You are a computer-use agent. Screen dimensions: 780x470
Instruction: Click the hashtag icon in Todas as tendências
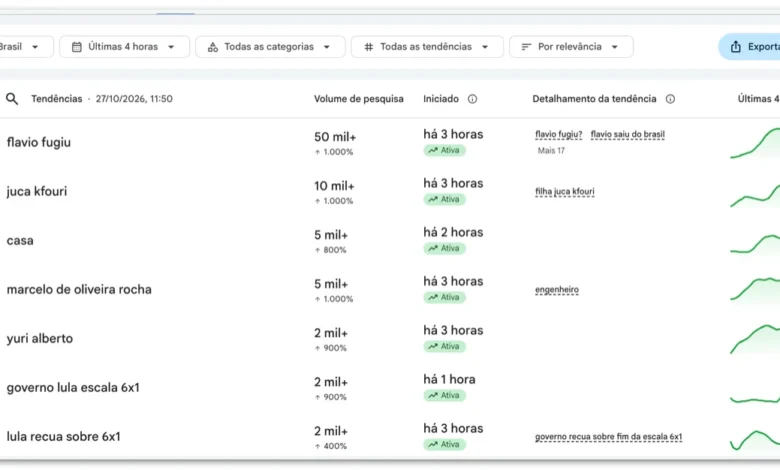pos(369,47)
